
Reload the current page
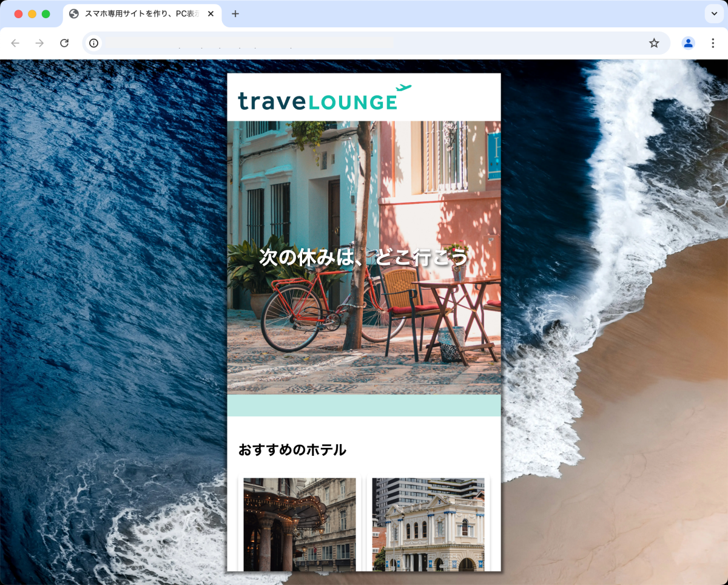[64, 43]
